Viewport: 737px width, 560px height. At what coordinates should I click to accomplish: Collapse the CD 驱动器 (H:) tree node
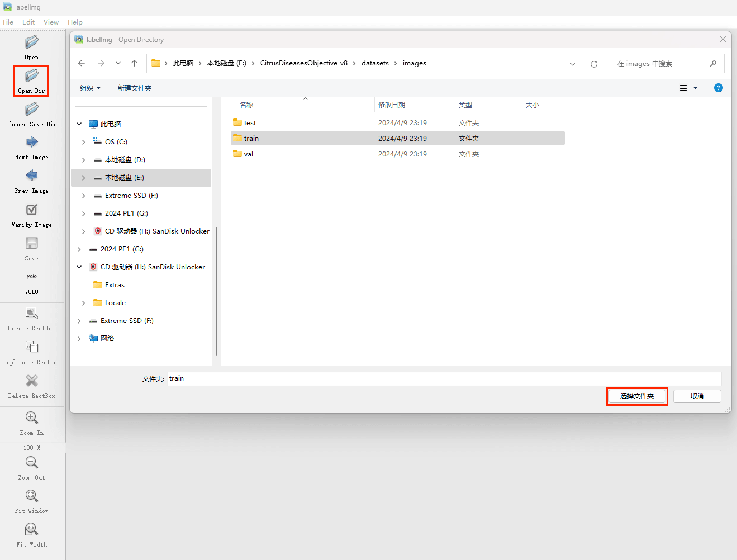coord(79,267)
